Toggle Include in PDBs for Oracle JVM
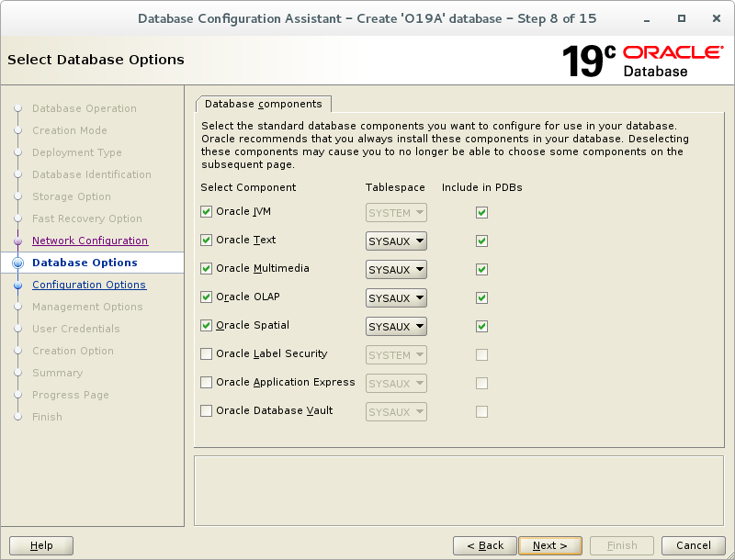Screen dimensions: 735x560 click(x=481, y=213)
